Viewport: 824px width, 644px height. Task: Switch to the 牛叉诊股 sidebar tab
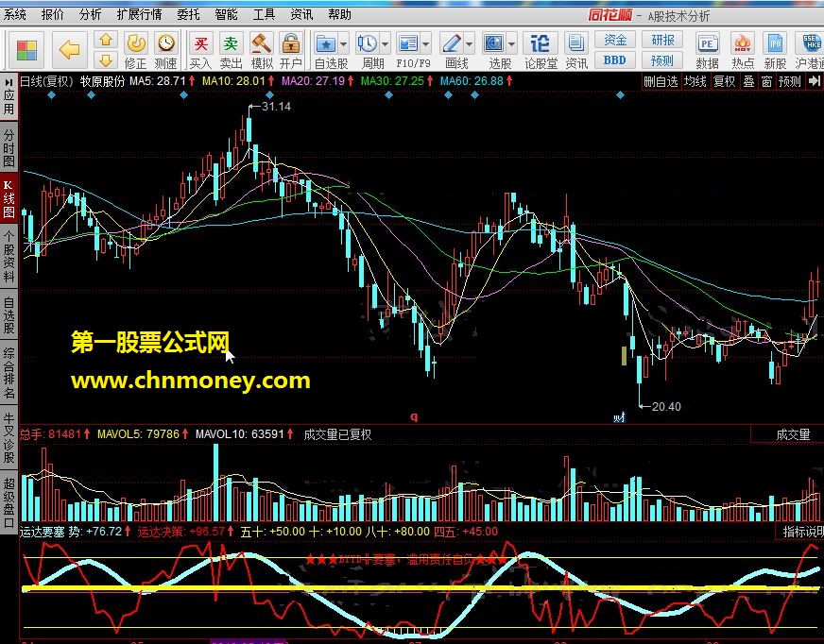[9, 437]
